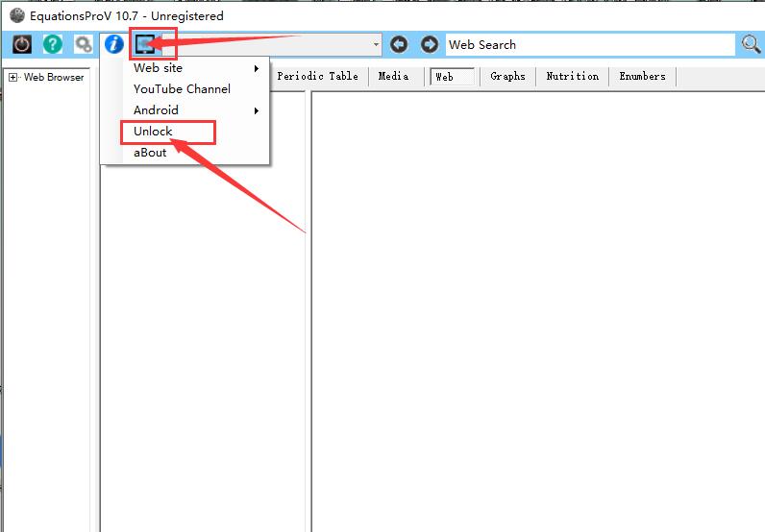Go forward with right arrow icon
Screen dimensions: 765x532
click(430, 45)
